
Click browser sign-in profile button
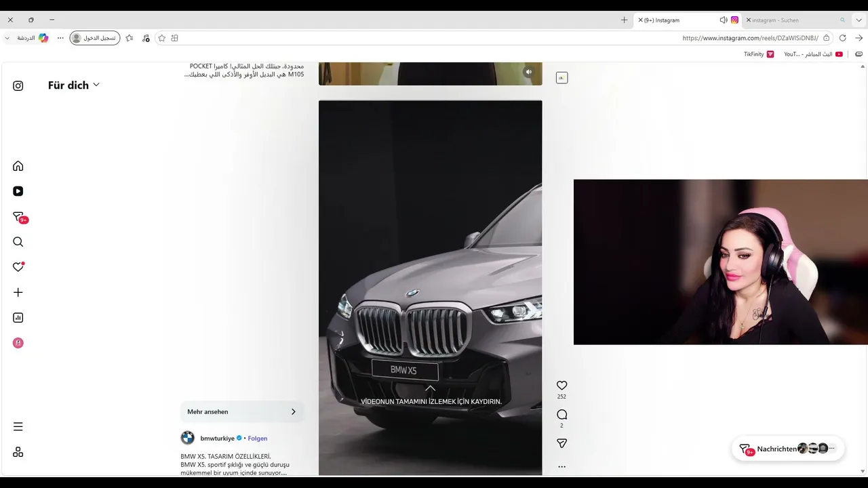point(95,38)
